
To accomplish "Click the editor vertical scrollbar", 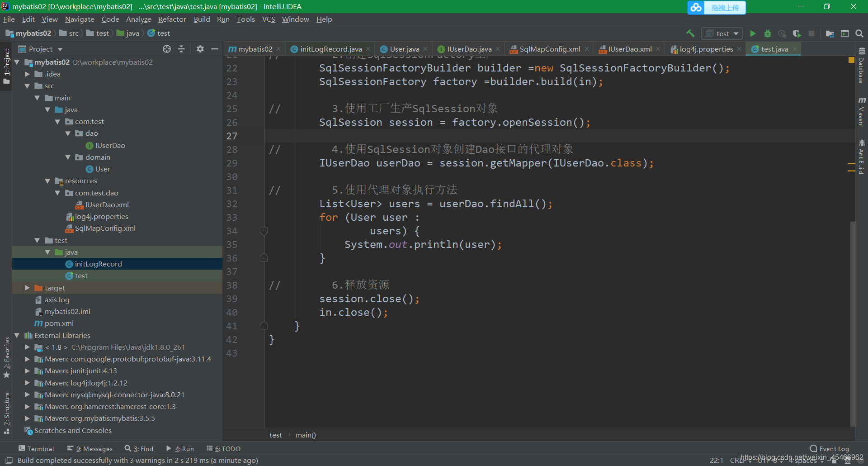I will [x=852, y=323].
